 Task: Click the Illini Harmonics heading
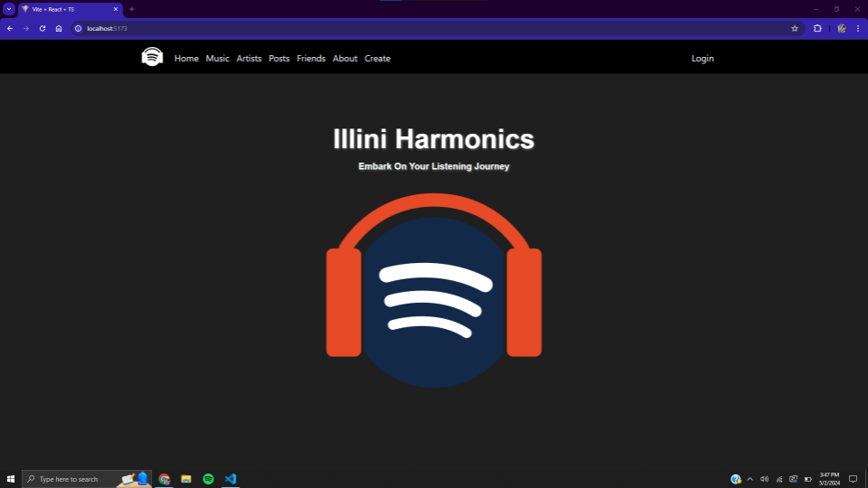point(434,139)
